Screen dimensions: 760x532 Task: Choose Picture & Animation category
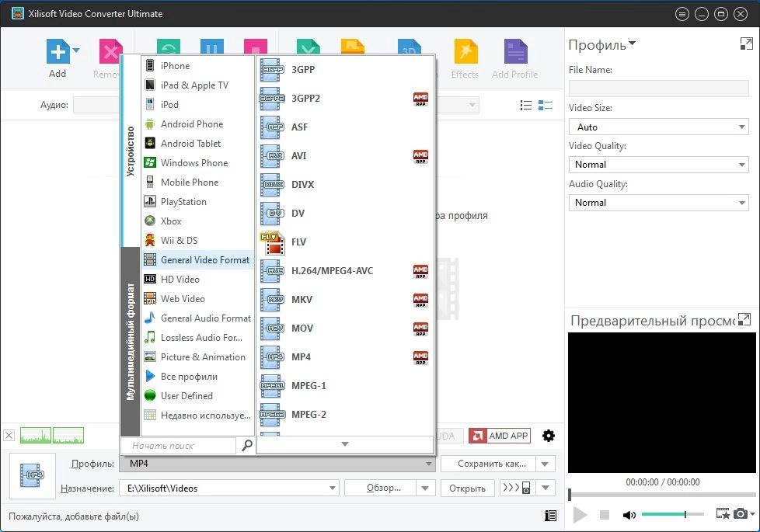pos(197,356)
